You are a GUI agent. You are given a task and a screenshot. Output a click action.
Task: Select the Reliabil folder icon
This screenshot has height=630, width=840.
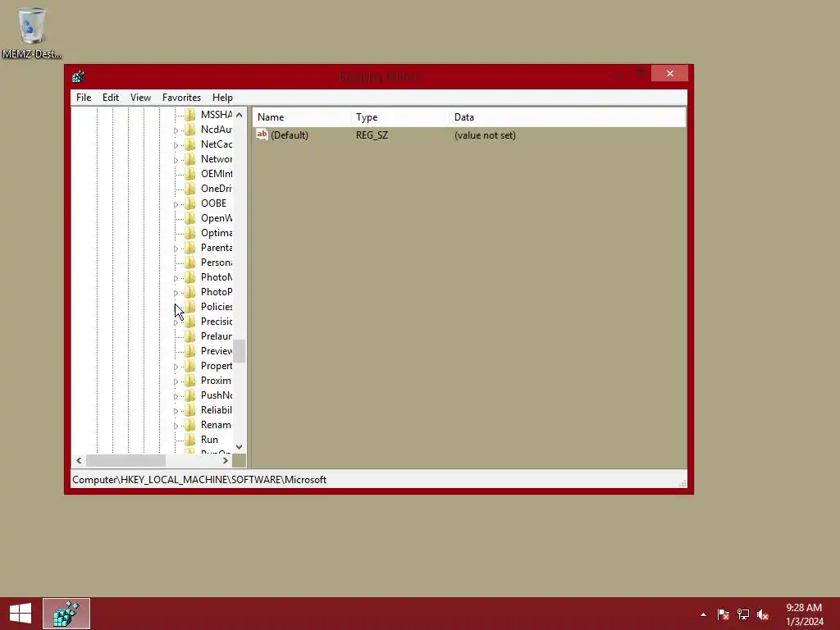189,410
